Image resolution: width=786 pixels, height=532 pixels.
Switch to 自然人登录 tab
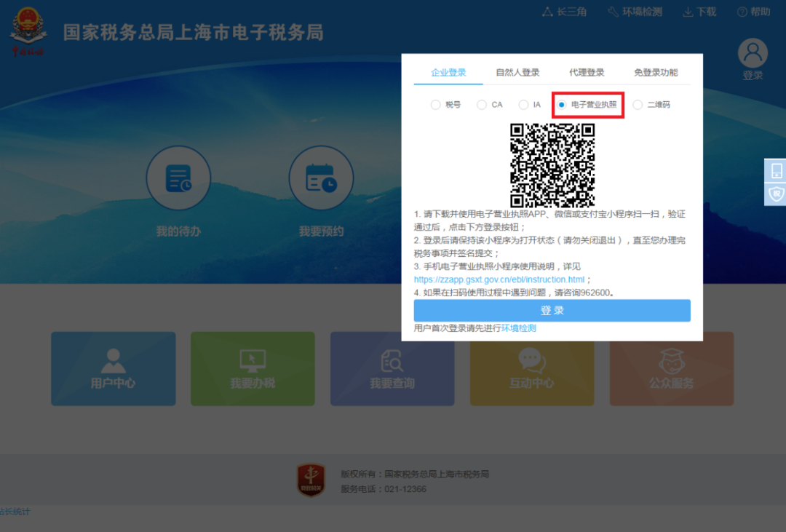[x=517, y=72]
